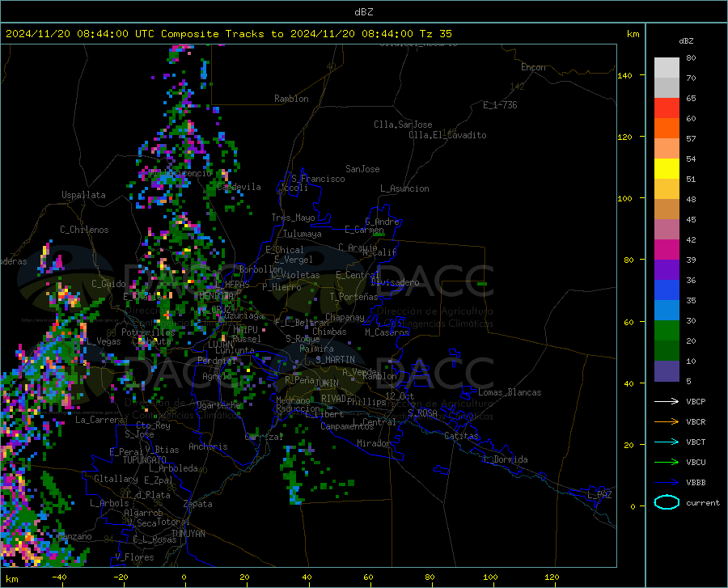Click the Zapata label on map
728x588 pixels.
coord(198,504)
